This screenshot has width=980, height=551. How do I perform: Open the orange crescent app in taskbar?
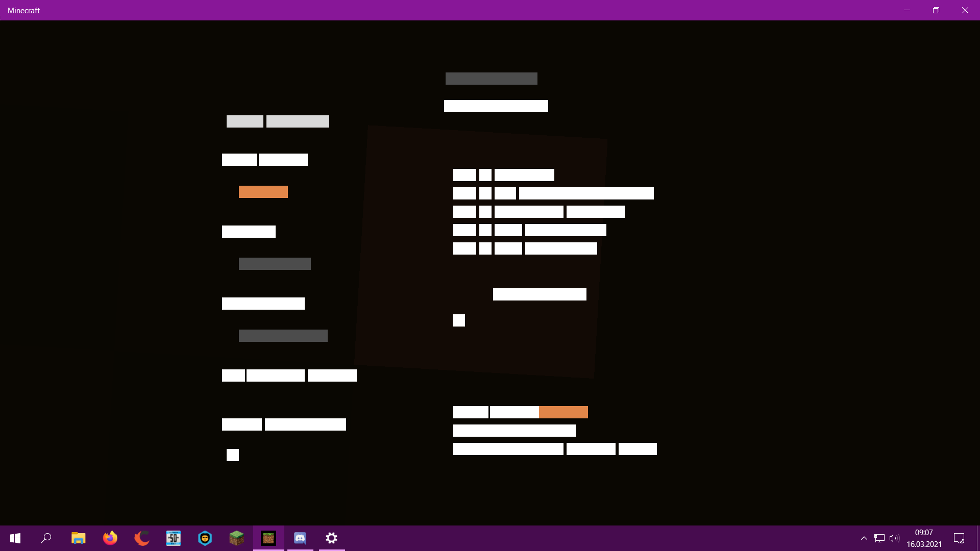coord(141,538)
